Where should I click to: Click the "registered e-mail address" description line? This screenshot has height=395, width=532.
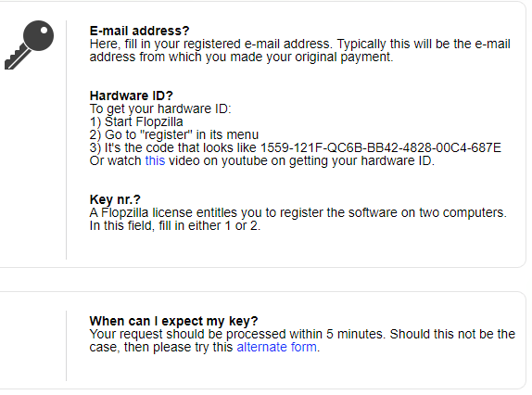pos(300,44)
